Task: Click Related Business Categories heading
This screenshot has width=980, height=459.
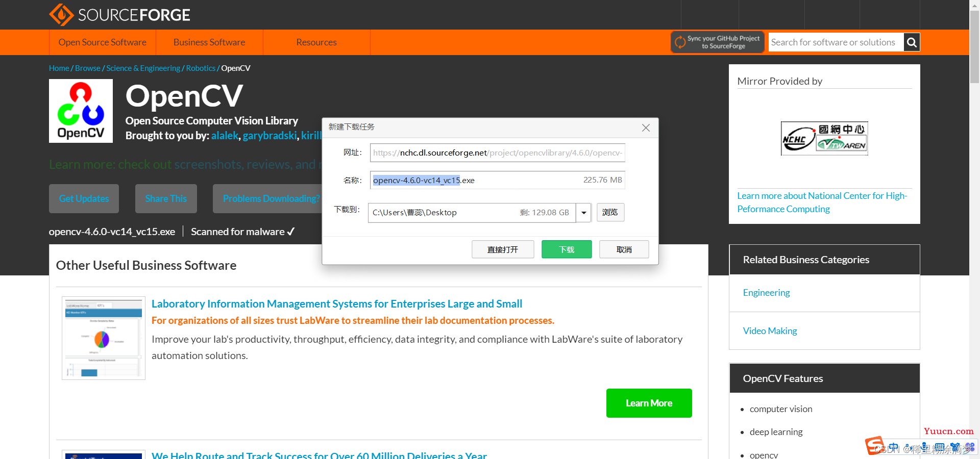Action: click(x=806, y=260)
